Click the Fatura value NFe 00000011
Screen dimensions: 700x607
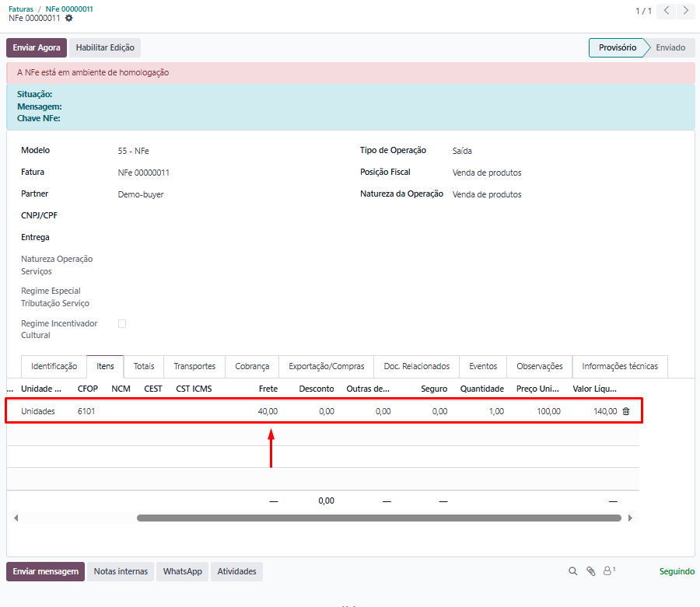click(x=144, y=173)
